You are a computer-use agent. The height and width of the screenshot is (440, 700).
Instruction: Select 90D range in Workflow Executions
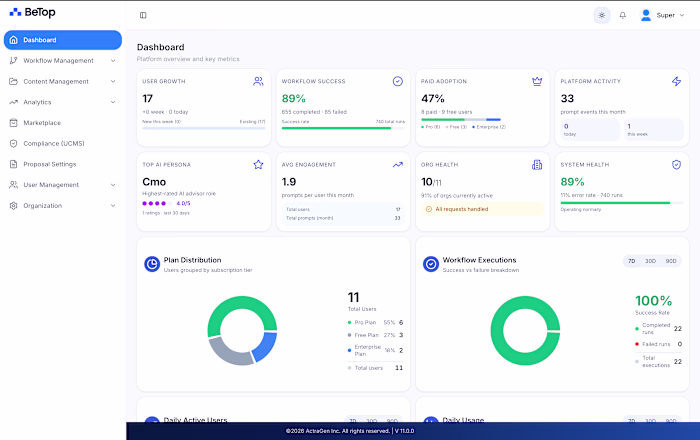click(x=671, y=261)
